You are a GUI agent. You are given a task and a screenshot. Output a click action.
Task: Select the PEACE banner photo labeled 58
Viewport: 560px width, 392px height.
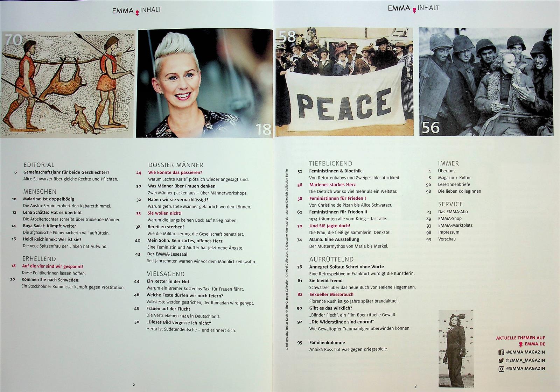(344, 82)
